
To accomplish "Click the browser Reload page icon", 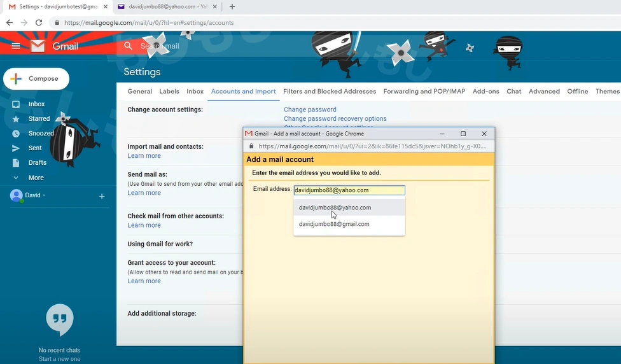I will click(39, 22).
